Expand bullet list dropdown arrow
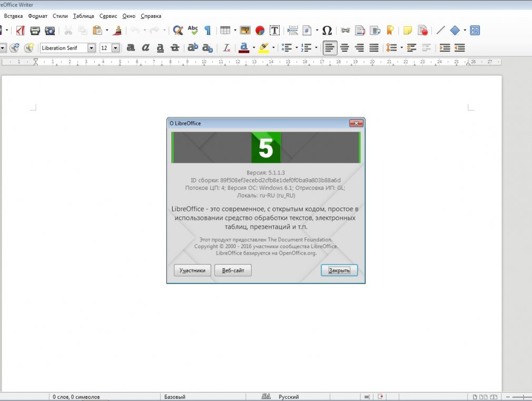This screenshot has height=401, width=532. coord(296,48)
